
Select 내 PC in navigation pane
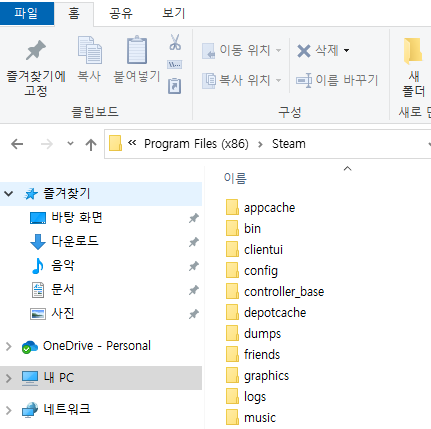click(x=59, y=378)
